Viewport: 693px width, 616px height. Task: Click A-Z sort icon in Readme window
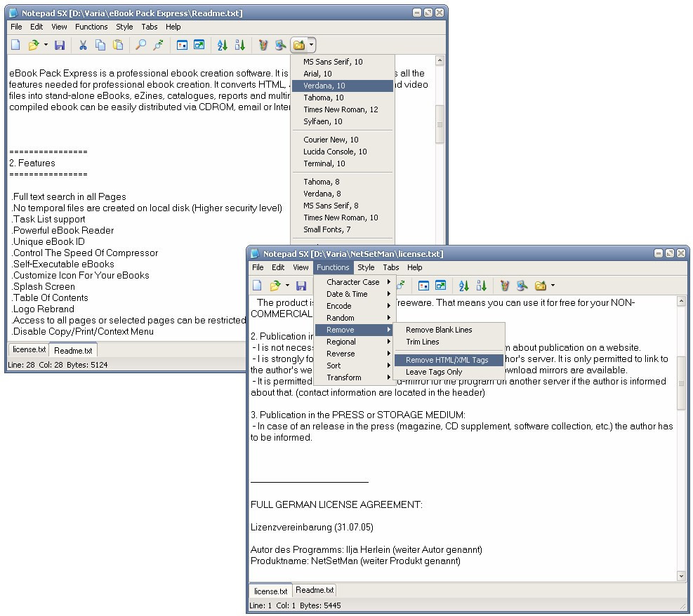click(x=223, y=45)
